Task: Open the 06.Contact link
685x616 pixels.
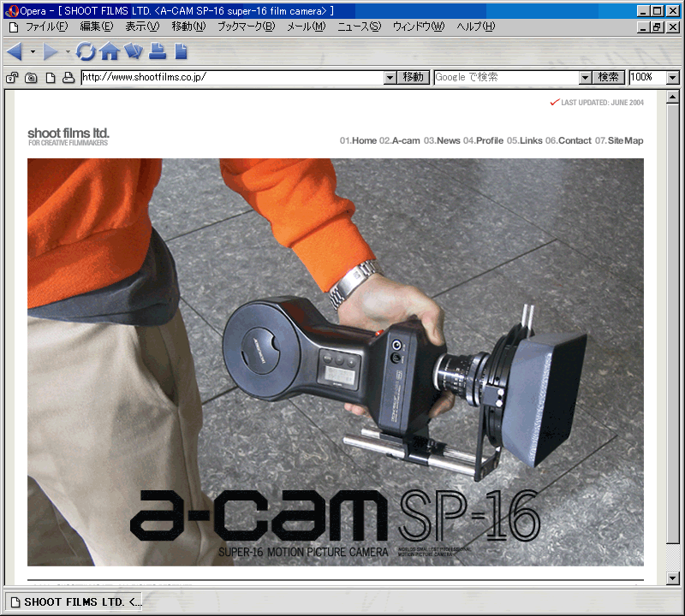Action: coord(569,140)
